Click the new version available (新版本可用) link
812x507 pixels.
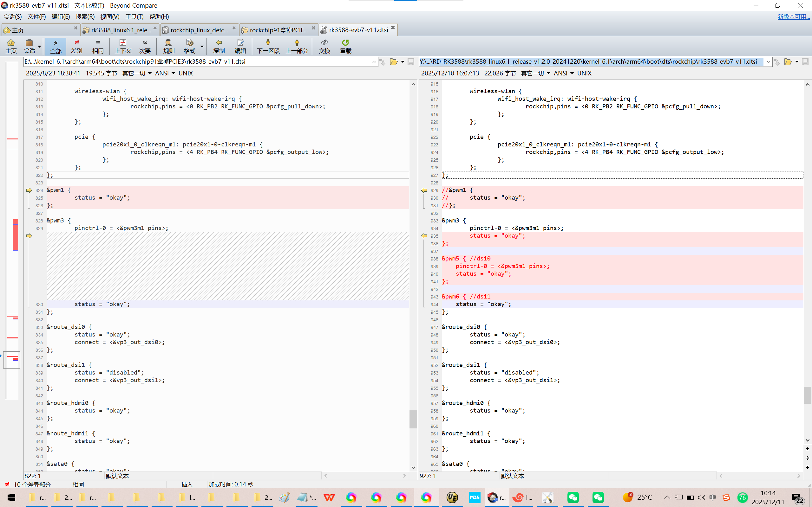793,16
